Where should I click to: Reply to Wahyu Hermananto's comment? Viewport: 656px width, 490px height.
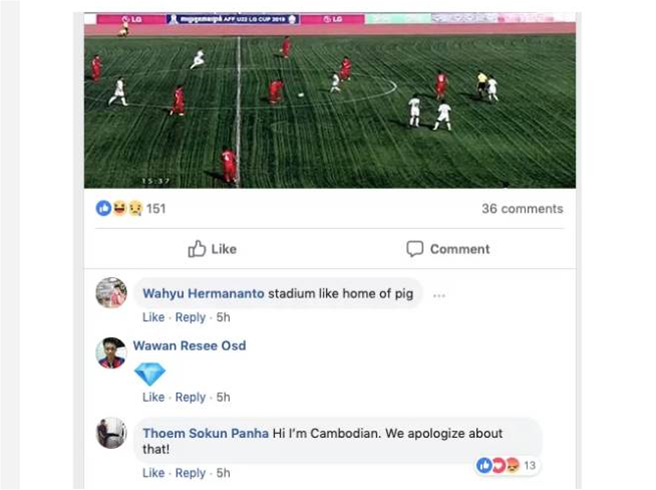coord(190,318)
